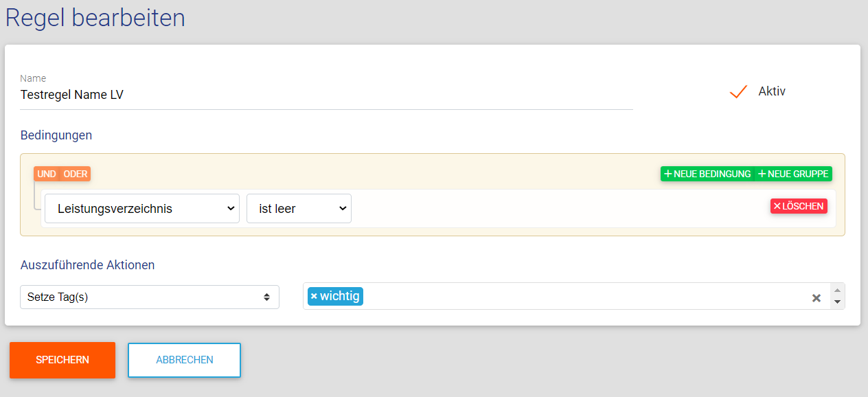This screenshot has height=397, width=868.
Task: Remove the wichtig tag via its x
Action: click(314, 297)
